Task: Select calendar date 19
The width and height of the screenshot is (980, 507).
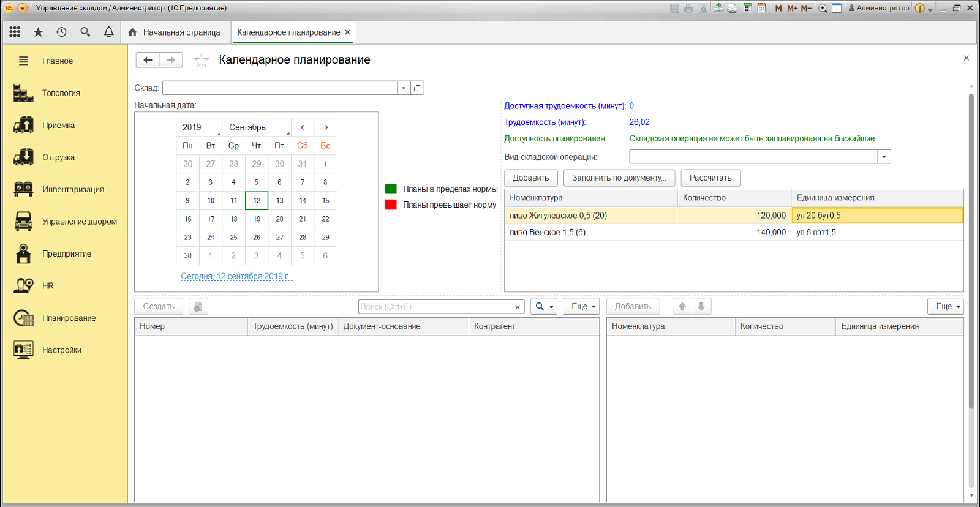Action: (257, 219)
